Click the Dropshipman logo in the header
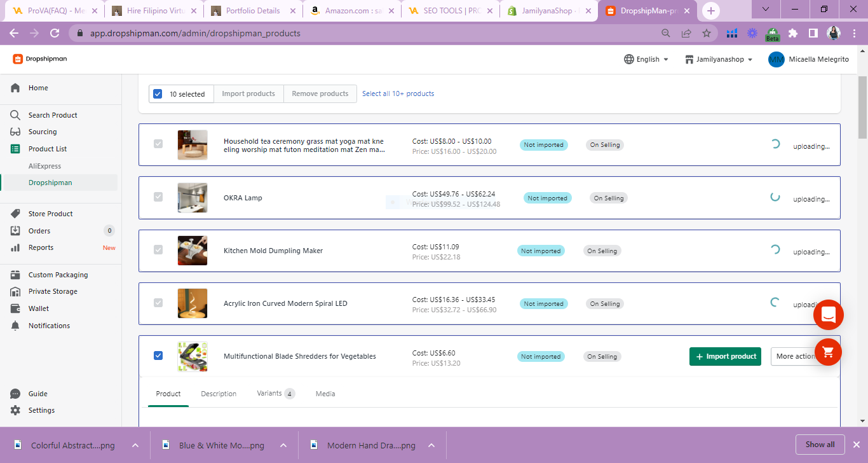Viewport: 868px width, 463px height. click(39, 59)
